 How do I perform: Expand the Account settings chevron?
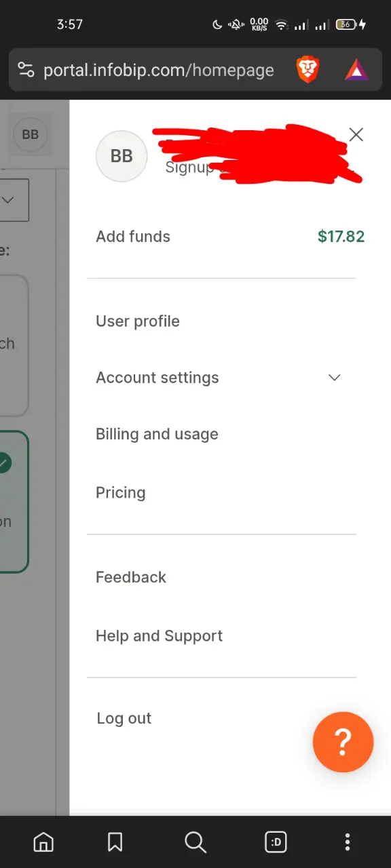click(x=334, y=378)
